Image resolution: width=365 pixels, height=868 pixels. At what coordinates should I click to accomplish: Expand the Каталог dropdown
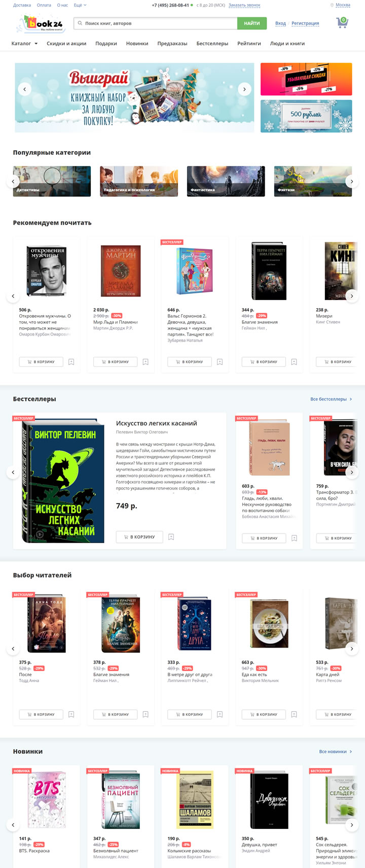point(24,44)
